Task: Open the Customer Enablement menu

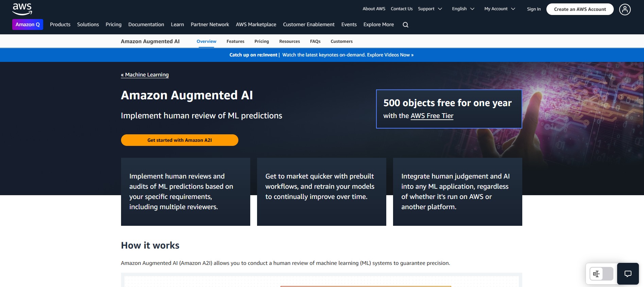Action: pyautogui.click(x=309, y=24)
